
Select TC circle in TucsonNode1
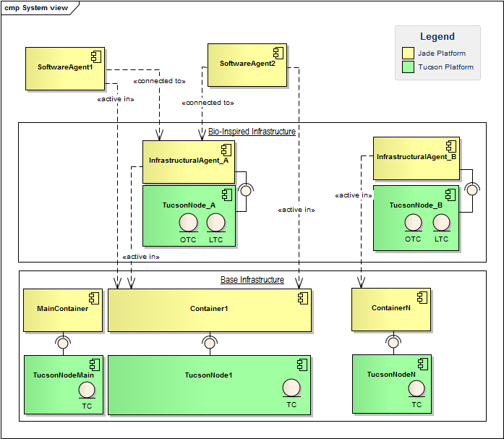[x=291, y=388]
